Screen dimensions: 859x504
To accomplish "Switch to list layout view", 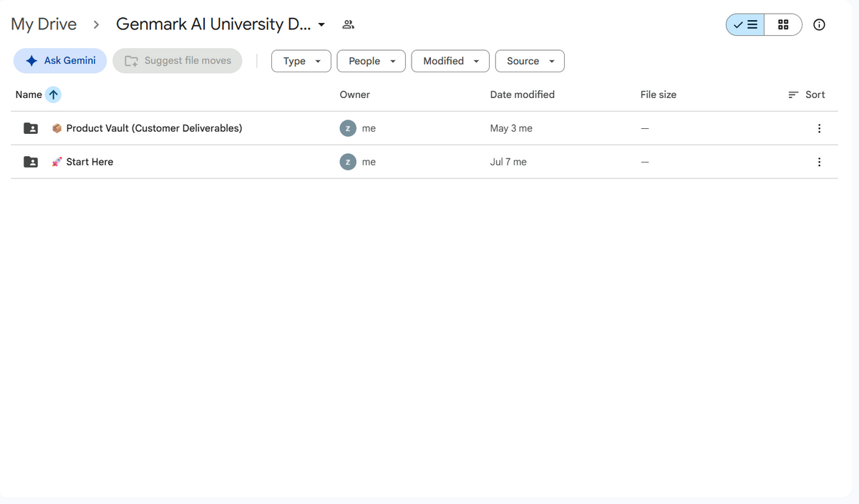I will click(745, 24).
